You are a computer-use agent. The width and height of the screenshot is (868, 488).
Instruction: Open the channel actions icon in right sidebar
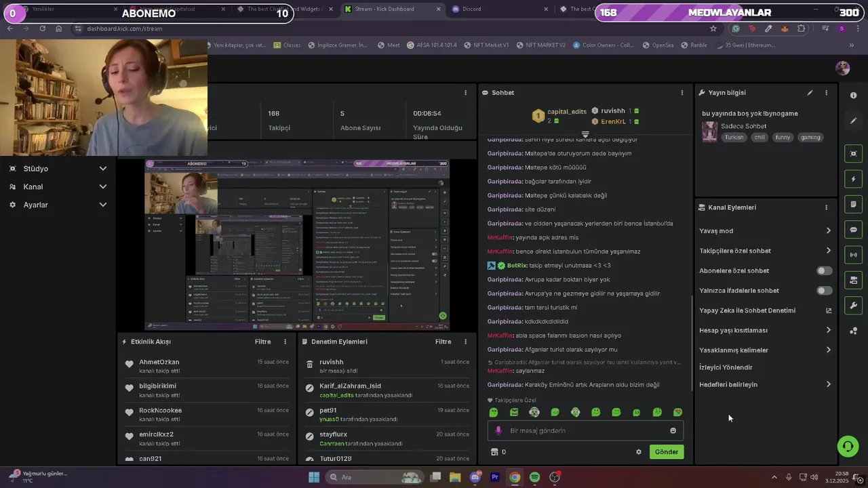click(853, 280)
